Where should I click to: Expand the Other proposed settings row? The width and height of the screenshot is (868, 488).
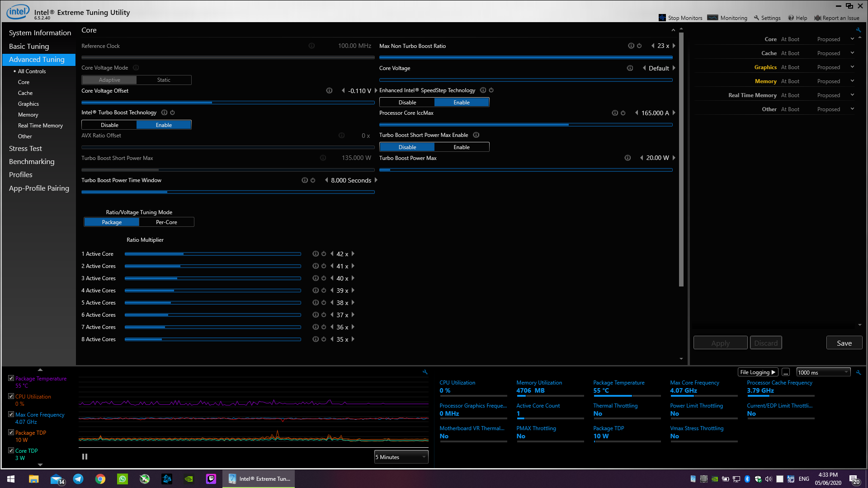click(852, 109)
